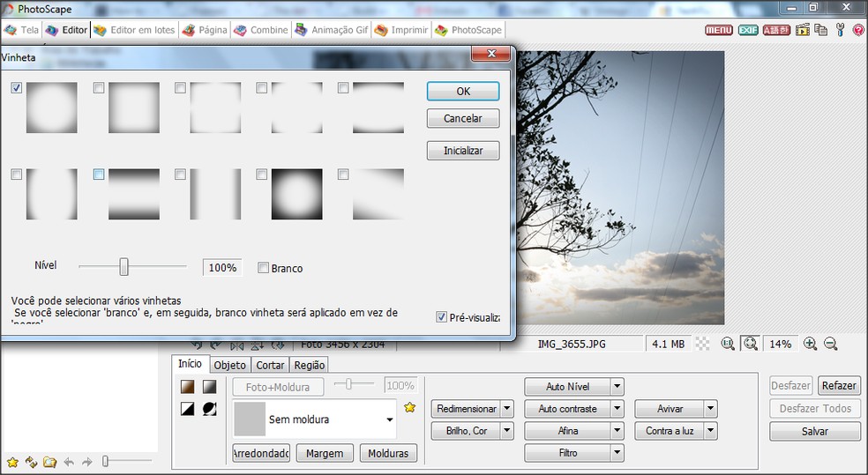Zoom to actual size 1:1 icon
This screenshot has height=475, width=868.
[x=728, y=344]
